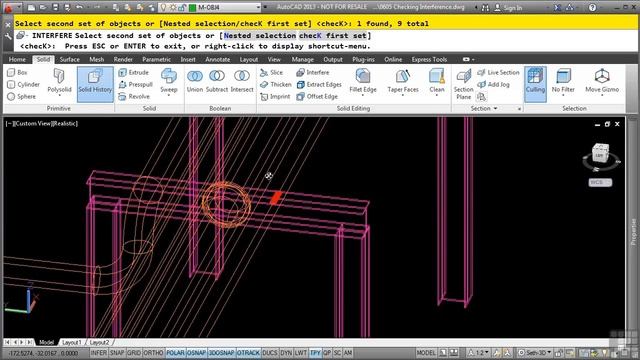The height and width of the screenshot is (360, 640).
Task: Select the Thicken tool
Action: tap(276, 84)
